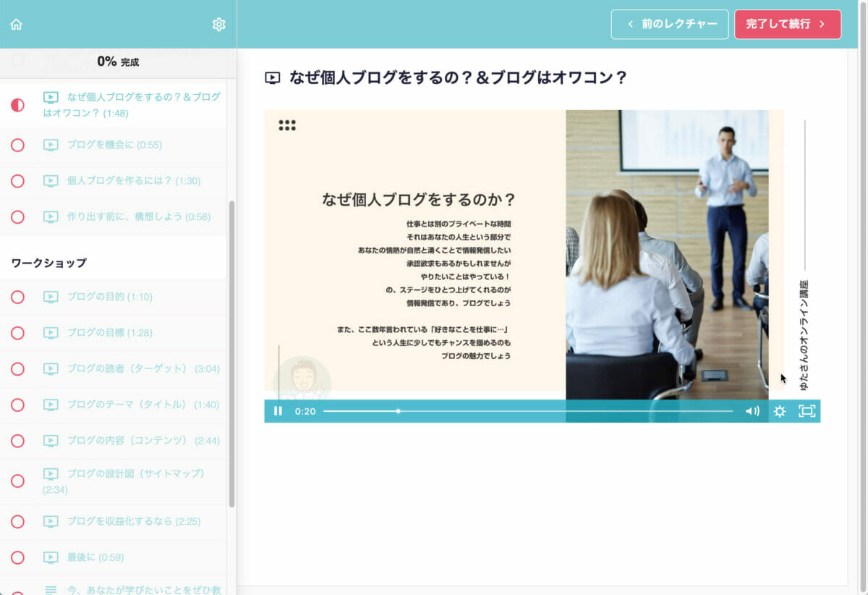This screenshot has width=868, height=595.
Task: Open lecture 作り出す前に、構想しよう (0:58)
Action: [x=113, y=217]
